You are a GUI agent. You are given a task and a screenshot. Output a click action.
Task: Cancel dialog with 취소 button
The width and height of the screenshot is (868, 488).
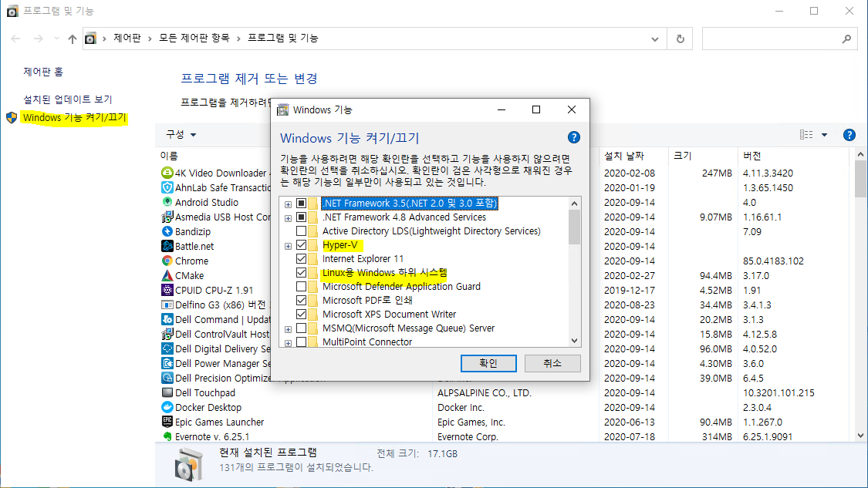pyautogui.click(x=552, y=364)
